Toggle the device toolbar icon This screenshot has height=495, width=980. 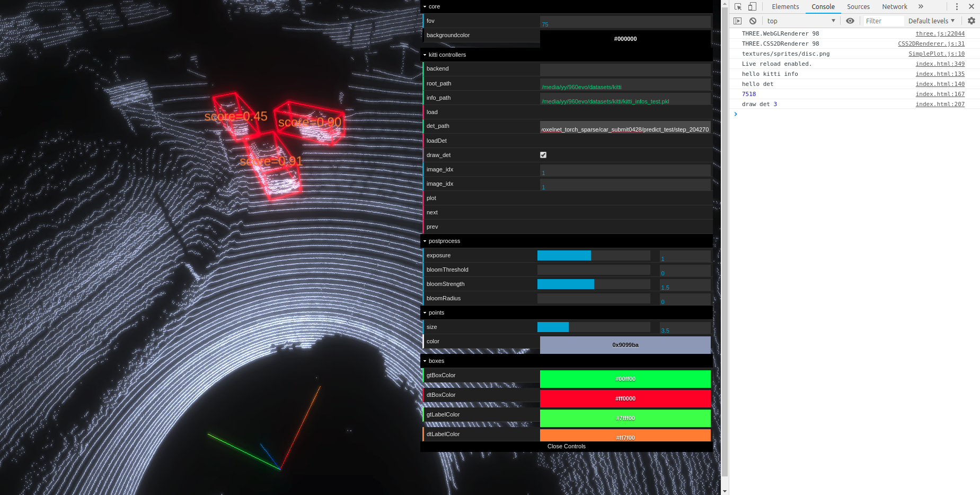click(x=752, y=6)
